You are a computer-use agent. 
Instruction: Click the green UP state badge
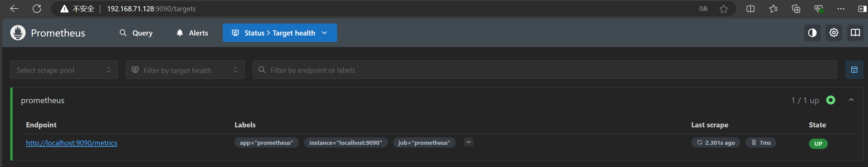818,143
